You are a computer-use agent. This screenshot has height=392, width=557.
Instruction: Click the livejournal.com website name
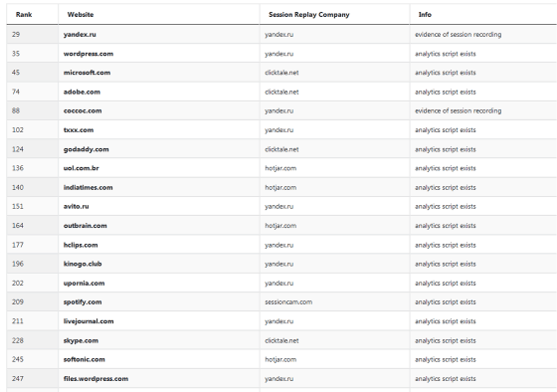89,321
